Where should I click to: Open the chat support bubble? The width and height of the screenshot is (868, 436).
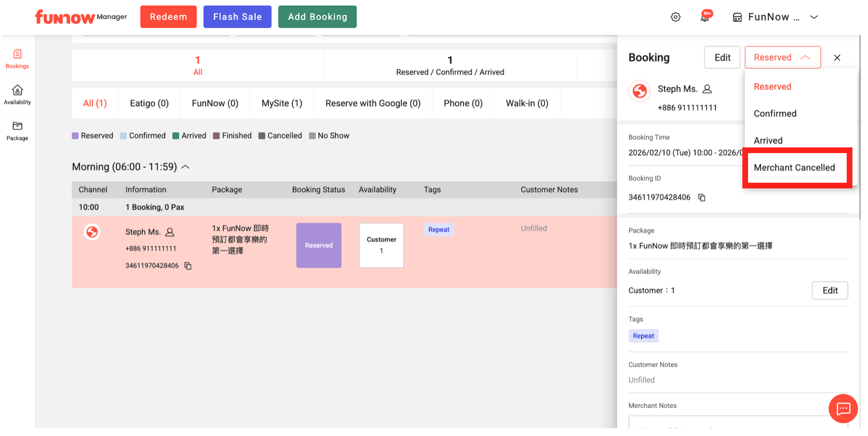(x=843, y=408)
